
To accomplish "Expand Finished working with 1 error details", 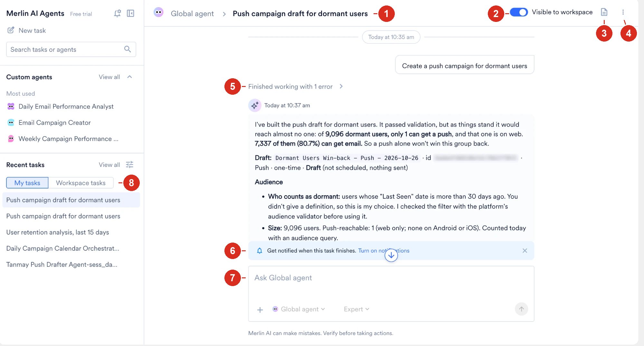I will click(295, 86).
